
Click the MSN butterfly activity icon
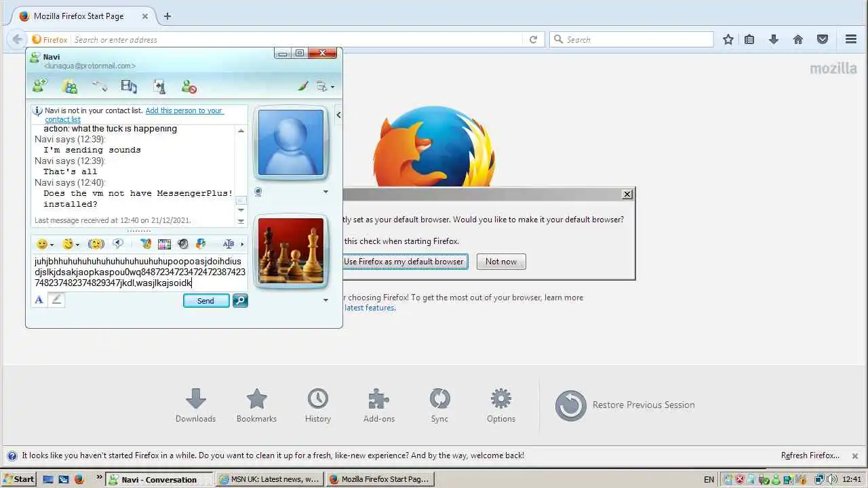[201, 244]
